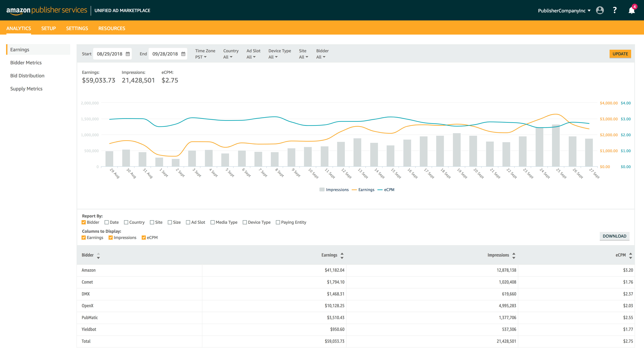644x350 pixels.
Task: Open the Time Zone PST dropdown
Action: click(x=201, y=57)
